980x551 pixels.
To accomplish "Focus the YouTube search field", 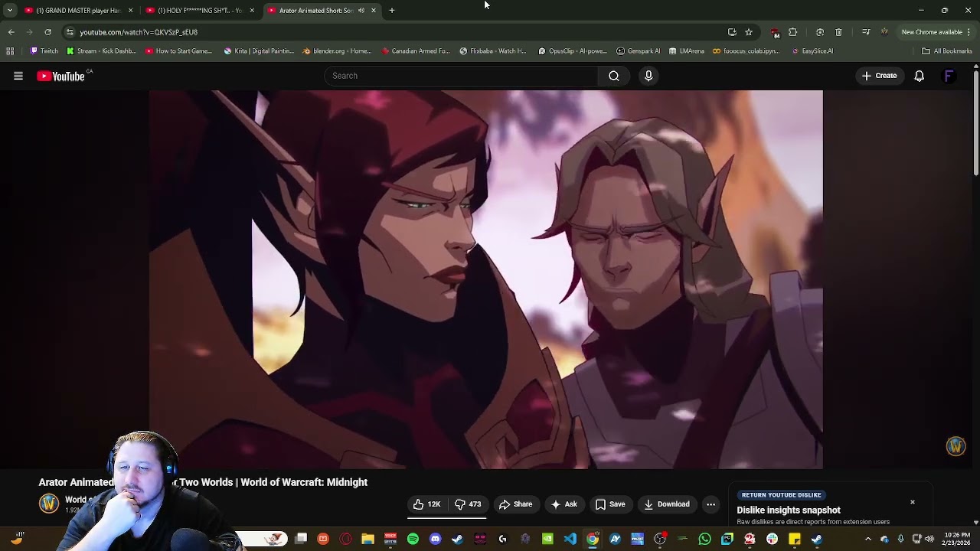I will point(461,76).
